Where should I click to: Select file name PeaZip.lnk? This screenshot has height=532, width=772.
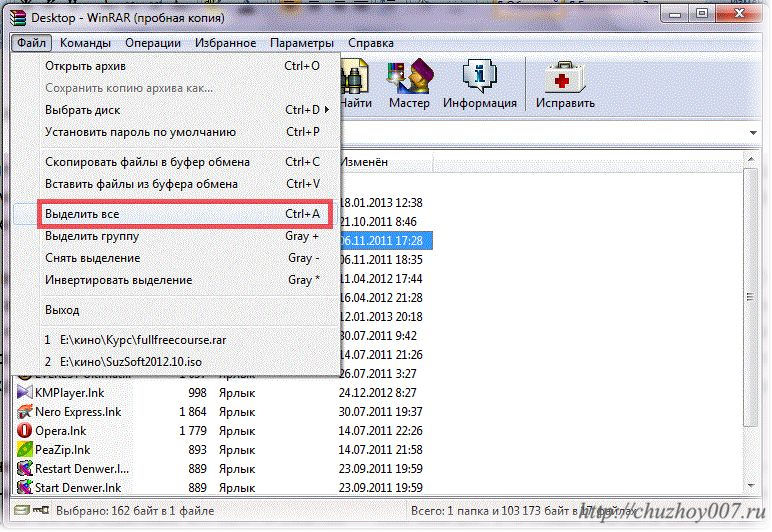(63, 450)
